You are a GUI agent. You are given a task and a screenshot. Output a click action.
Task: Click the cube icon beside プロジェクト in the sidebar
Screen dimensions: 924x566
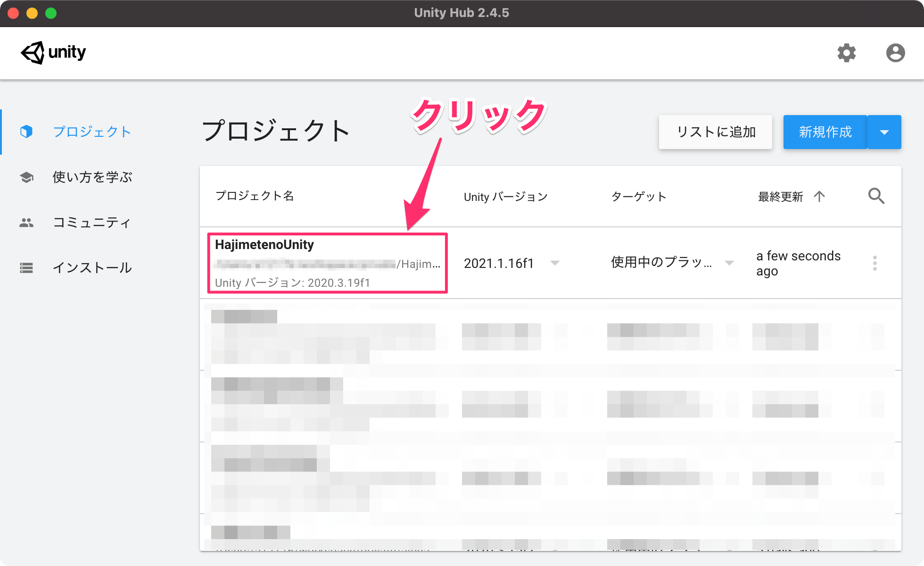(26, 132)
